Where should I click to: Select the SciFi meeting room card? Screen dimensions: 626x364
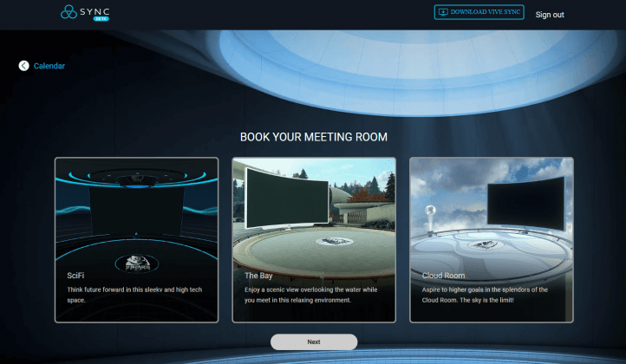coord(136,239)
